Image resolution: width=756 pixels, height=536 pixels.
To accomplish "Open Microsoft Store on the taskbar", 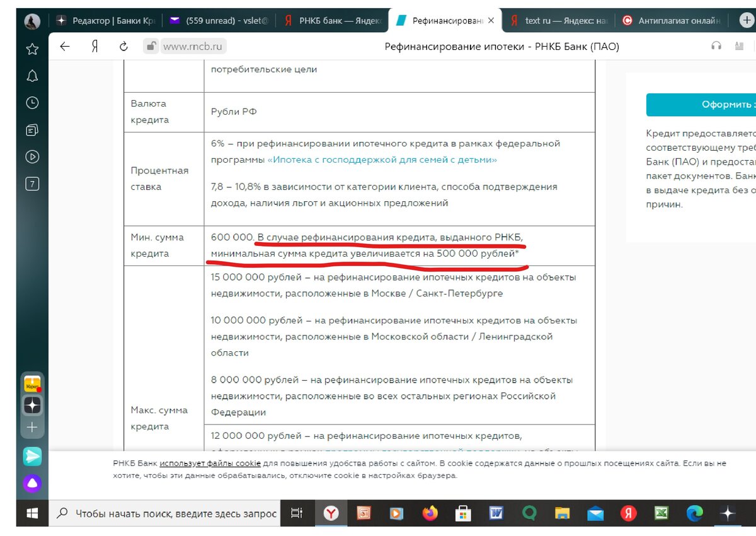I will click(463, 513).
